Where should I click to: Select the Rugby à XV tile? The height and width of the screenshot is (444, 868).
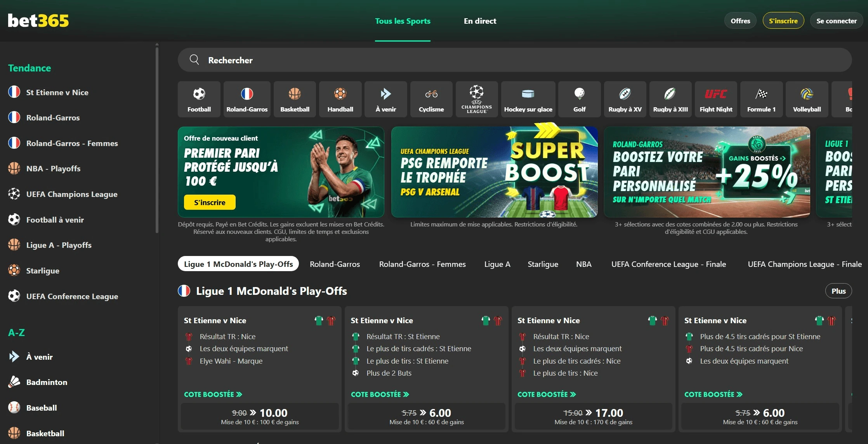pyautogui.click(x=625, y=99)
